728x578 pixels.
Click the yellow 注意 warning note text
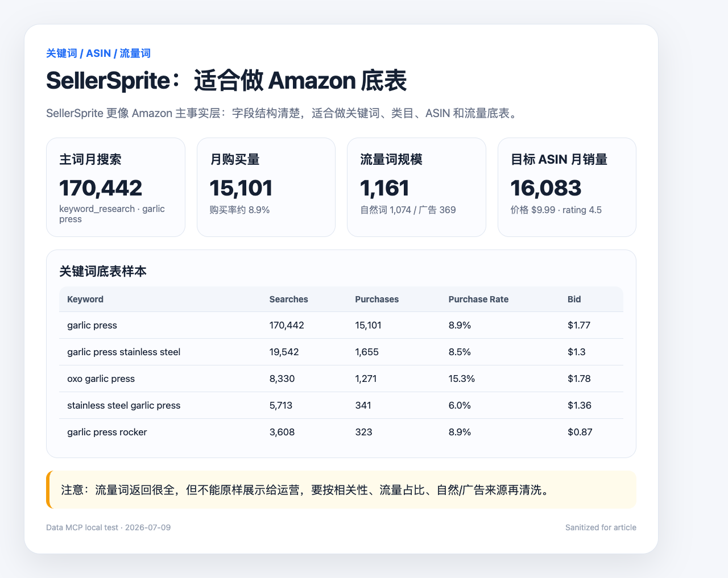coord(306,490)
